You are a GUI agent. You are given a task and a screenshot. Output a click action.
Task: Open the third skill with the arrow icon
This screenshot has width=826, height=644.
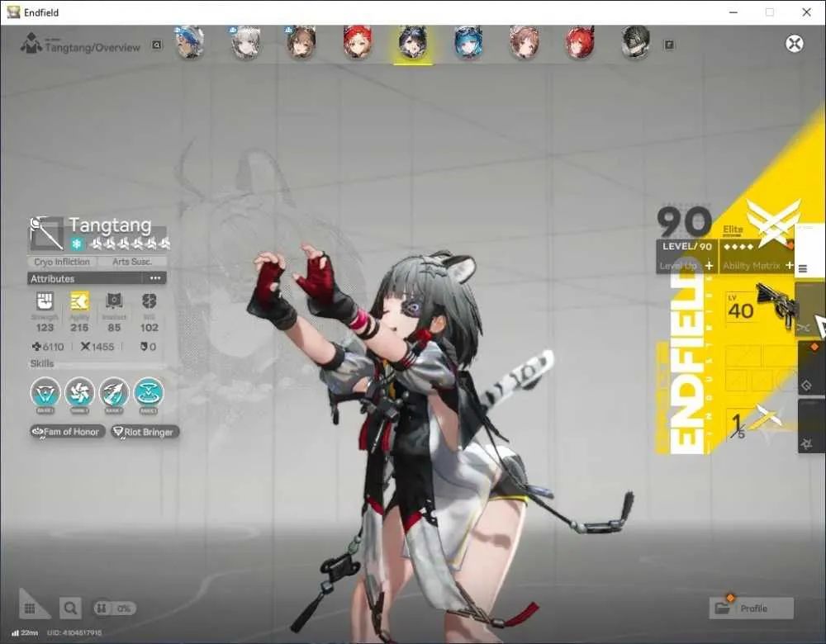(x=114, y=393)
